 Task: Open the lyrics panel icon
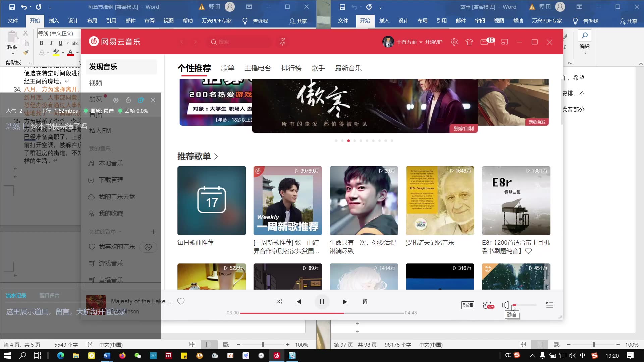point(365,302)
